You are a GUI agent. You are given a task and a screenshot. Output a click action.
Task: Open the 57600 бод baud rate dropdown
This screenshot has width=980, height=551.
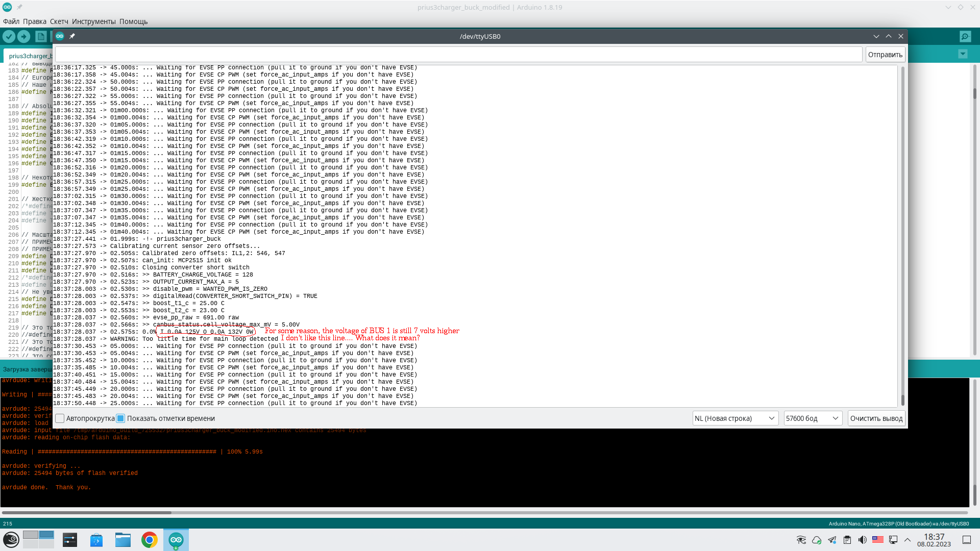pos(813,418)
